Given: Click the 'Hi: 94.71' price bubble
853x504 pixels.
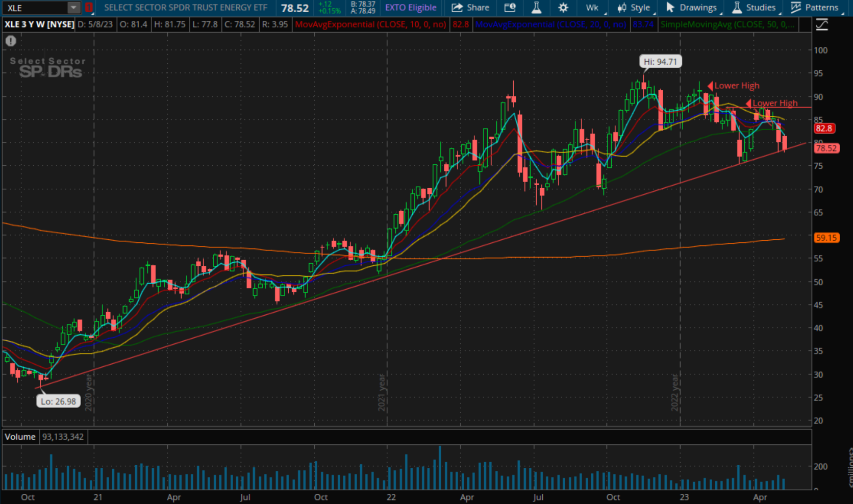Looking at the screenshot, I should [x=660, y=62].
